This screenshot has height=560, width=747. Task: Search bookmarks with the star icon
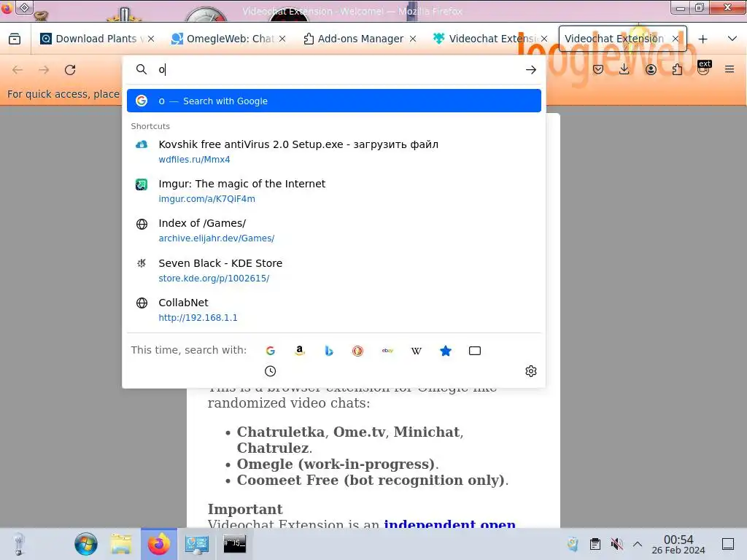446,351
